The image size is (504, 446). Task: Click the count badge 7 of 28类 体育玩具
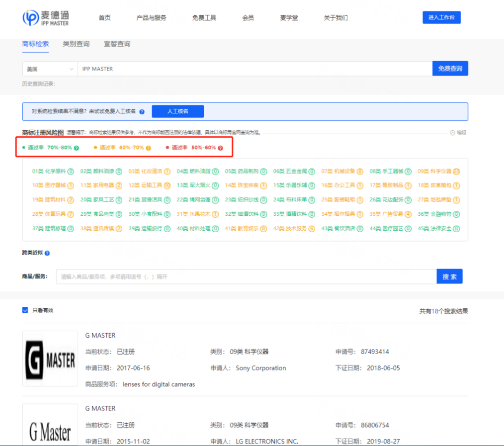pos(71,214)
